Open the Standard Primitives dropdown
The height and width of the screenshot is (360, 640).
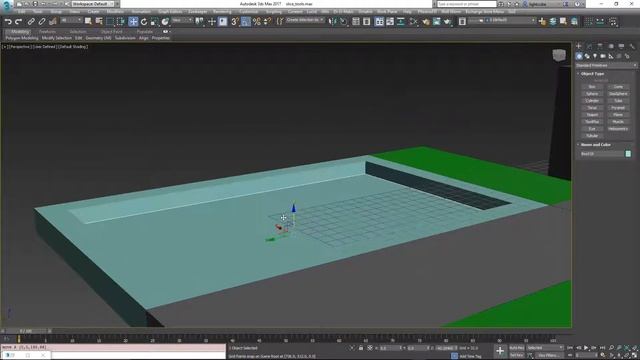tap(606, 65)
